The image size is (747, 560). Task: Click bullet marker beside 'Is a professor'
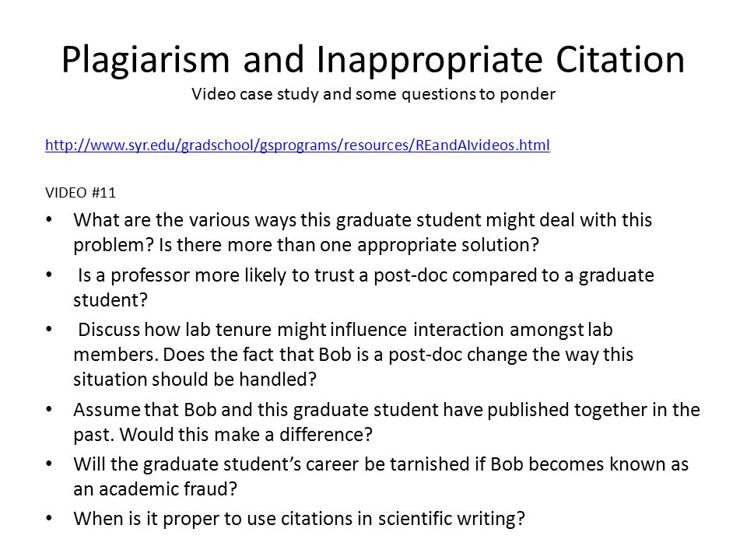click(49, 275)
